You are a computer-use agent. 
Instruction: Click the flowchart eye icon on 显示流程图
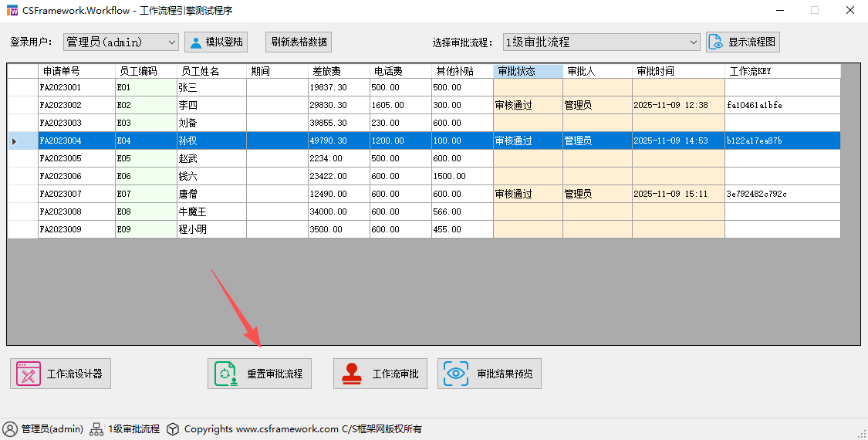coord(716,42)
